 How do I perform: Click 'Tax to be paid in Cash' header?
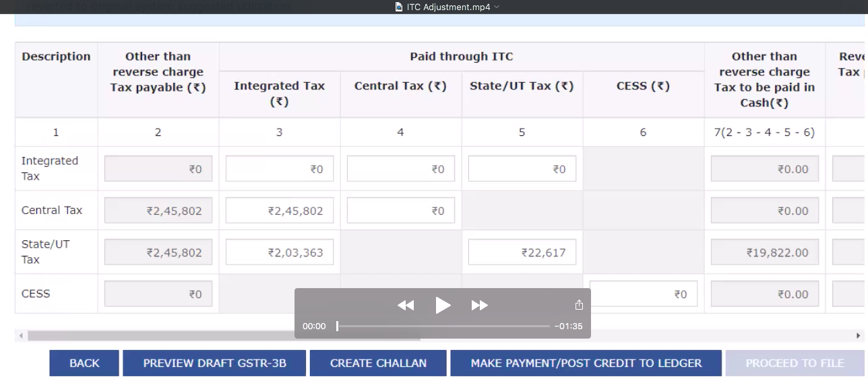coord(765,79)
